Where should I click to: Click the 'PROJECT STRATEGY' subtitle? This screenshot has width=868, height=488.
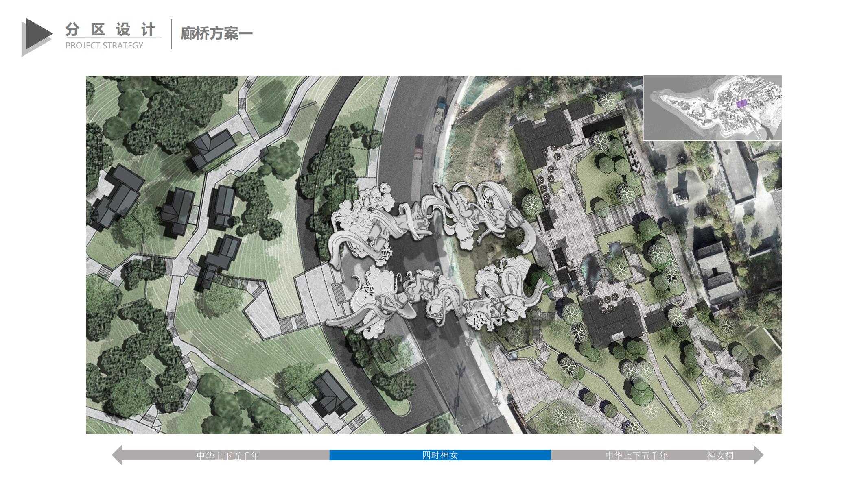[105, 46]
